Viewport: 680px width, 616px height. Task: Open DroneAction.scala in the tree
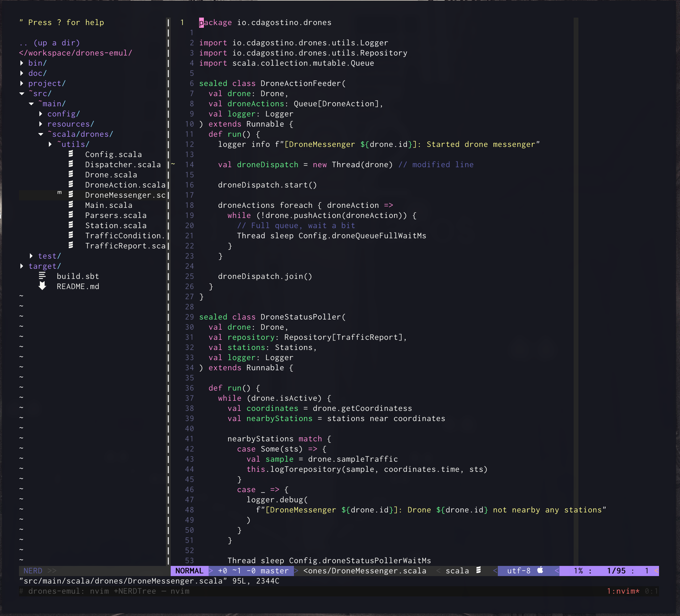coord(125,185)
